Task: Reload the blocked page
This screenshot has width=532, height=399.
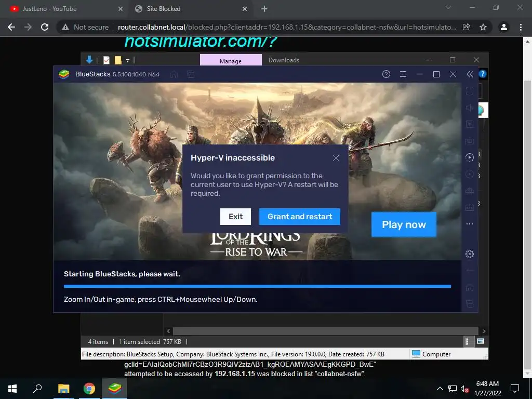Action: click(45, 27)
